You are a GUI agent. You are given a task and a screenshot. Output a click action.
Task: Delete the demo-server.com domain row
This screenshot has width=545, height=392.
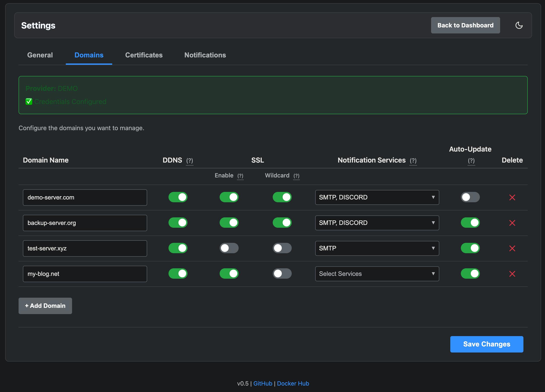point(512,197)
